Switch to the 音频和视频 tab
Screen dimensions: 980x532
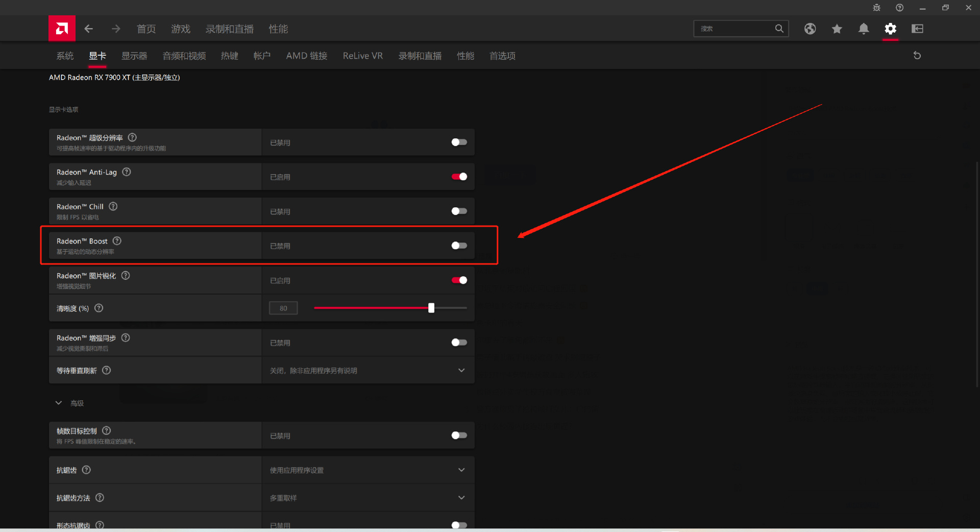184,56
